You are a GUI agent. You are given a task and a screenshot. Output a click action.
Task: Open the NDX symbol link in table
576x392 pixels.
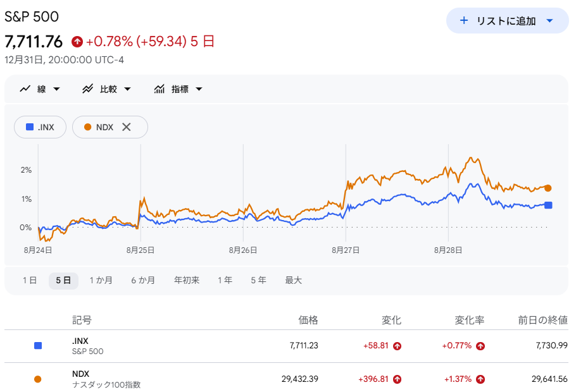pos(80,374)
